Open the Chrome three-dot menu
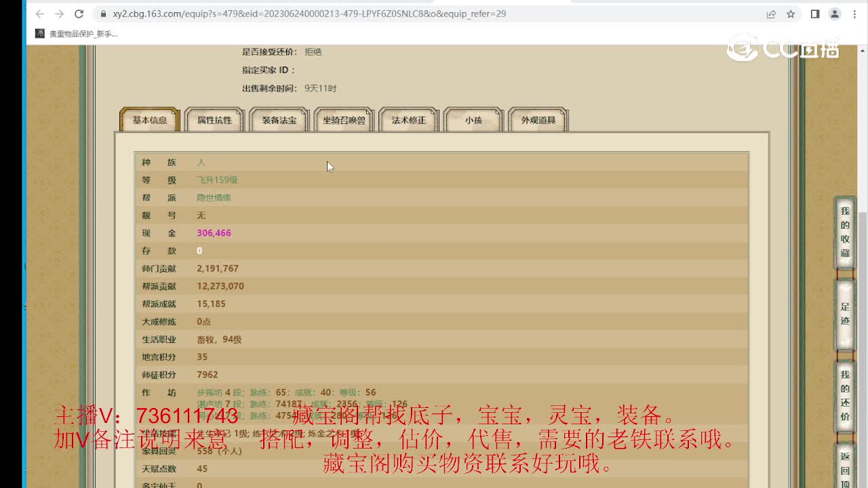868x488 pixels. pos(854,14)
